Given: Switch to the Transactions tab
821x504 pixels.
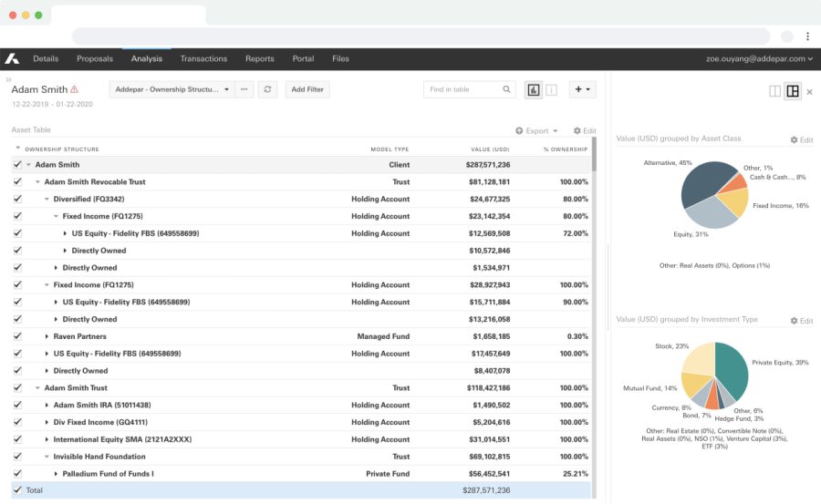Looking at the screenshot, I should coord(203,58).
